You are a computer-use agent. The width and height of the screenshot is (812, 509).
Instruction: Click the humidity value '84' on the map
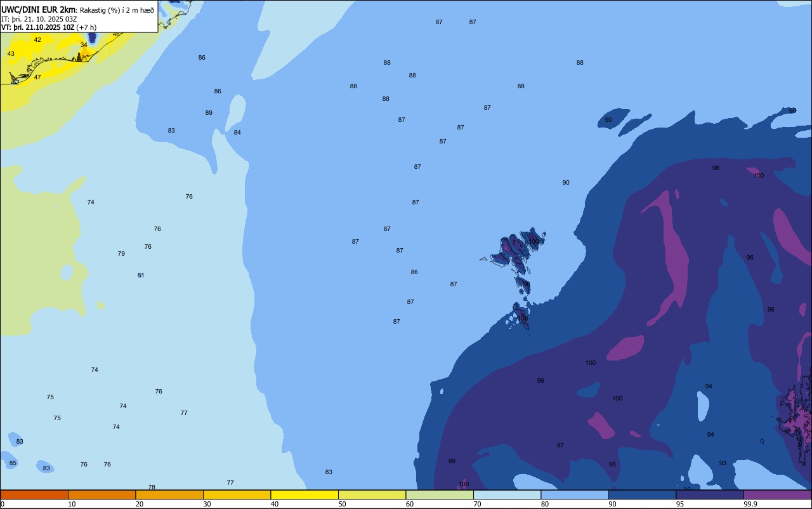[x=237, y=133]
